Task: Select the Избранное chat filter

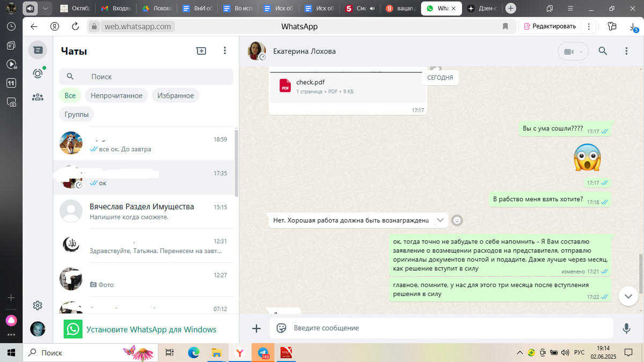Action: click(x=175, y=95)
